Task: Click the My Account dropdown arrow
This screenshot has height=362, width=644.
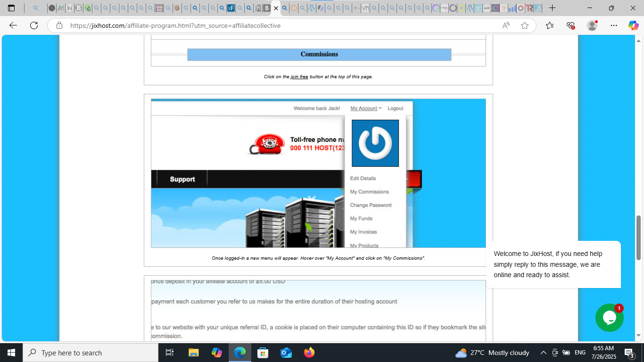Action: (380, 108)
